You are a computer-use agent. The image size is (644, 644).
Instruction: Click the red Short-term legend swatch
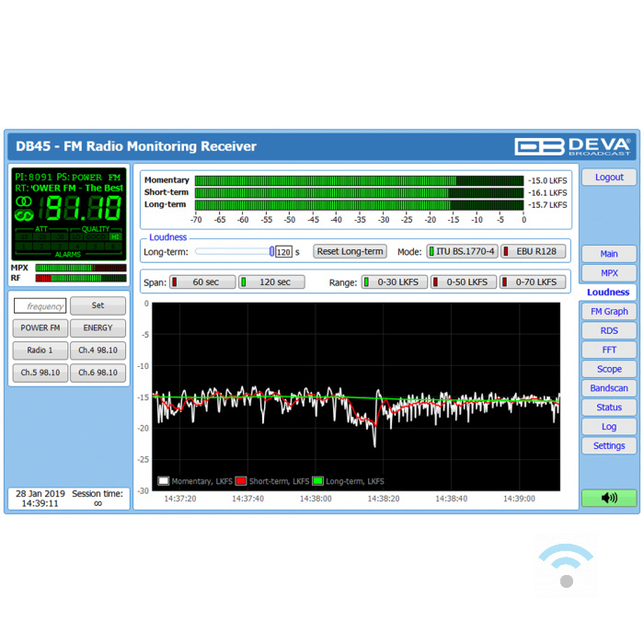tap(241, 481)
